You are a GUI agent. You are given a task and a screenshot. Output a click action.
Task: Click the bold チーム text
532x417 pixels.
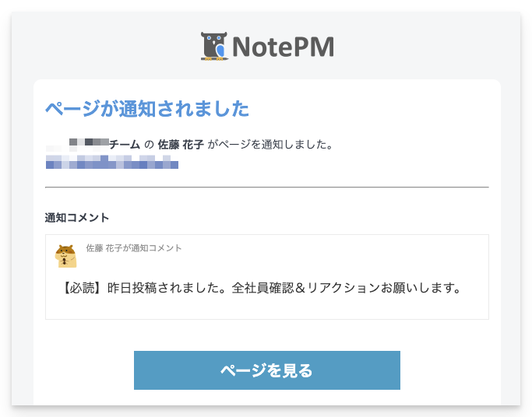[x=125, y=145]
